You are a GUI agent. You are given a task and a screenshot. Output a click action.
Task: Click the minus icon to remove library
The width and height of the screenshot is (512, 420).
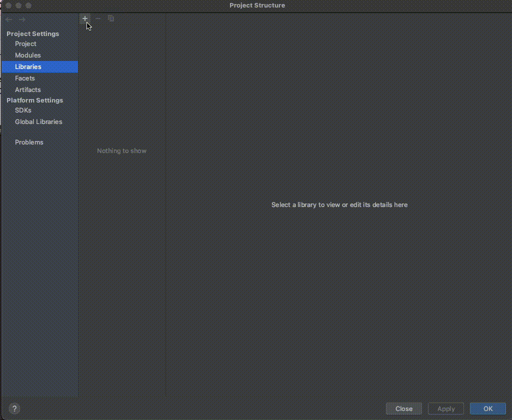[98, 18]
